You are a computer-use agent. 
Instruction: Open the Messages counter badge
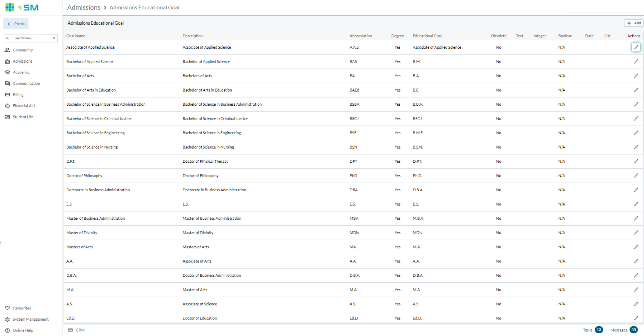click(x=634, y=330)
